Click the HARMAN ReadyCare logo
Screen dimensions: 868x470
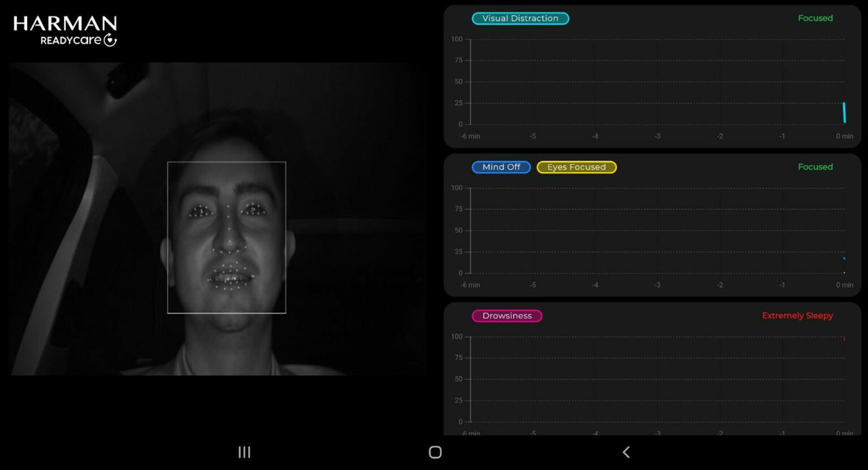[65, 29]
